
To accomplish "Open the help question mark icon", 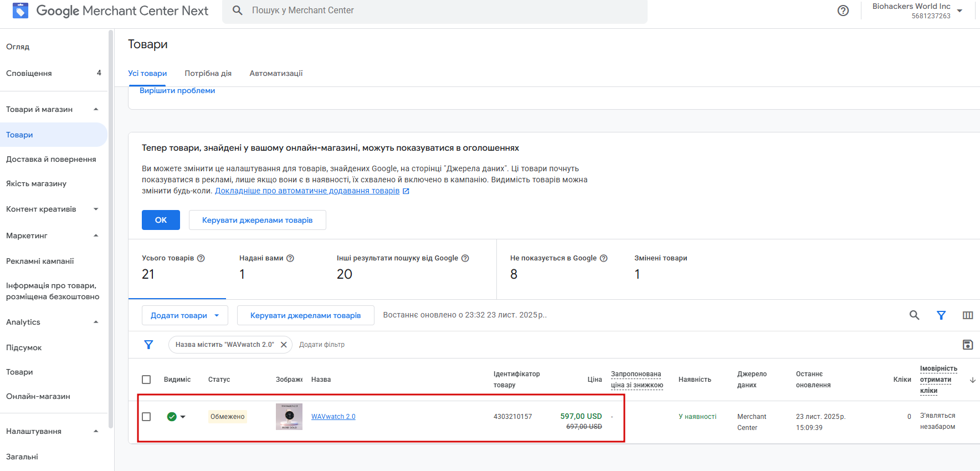I will (x=843, y=11).
